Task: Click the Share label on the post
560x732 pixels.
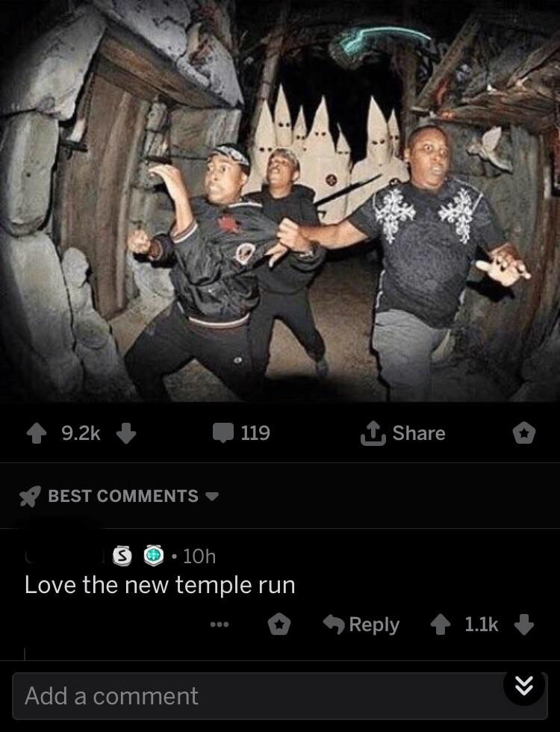Action: pyautogui.click(x=419, y=433)
